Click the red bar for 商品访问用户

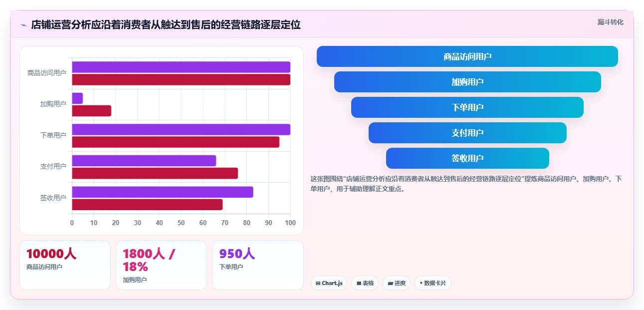coord(181,79)
